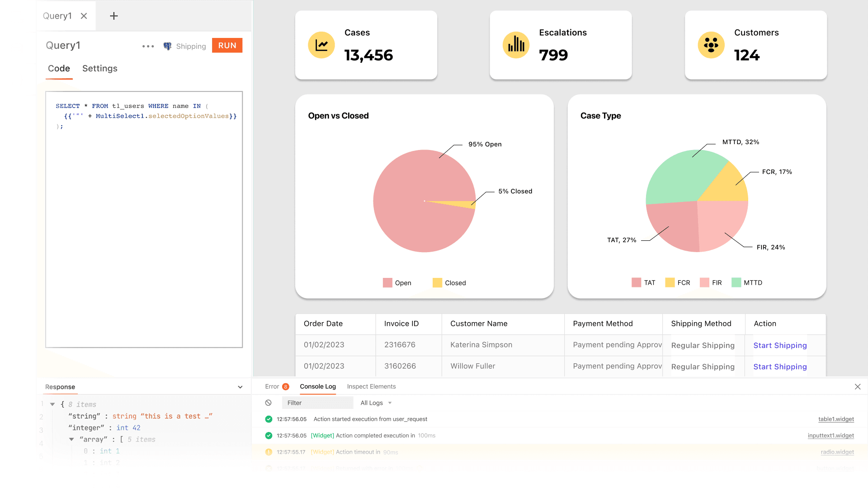
Task: Click the warning icon on the timeout log
Action: 268,452
